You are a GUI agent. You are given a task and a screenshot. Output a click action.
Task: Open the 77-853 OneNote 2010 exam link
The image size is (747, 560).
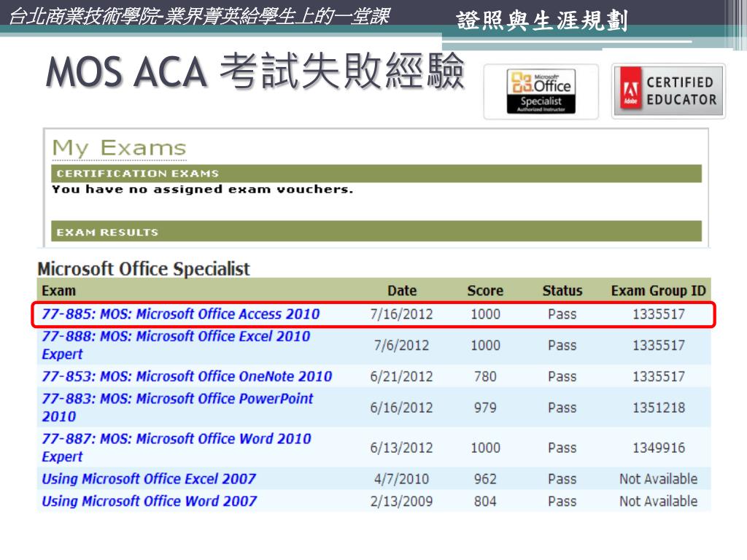[x=187, y=376]
